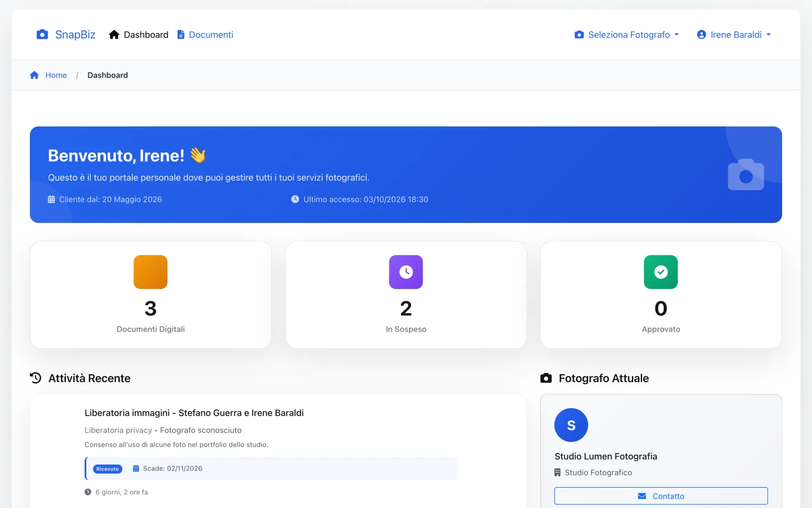Open the Seleziona Fotografo dropdown
This screenshot has width=812, height=508.
(627, 35)
